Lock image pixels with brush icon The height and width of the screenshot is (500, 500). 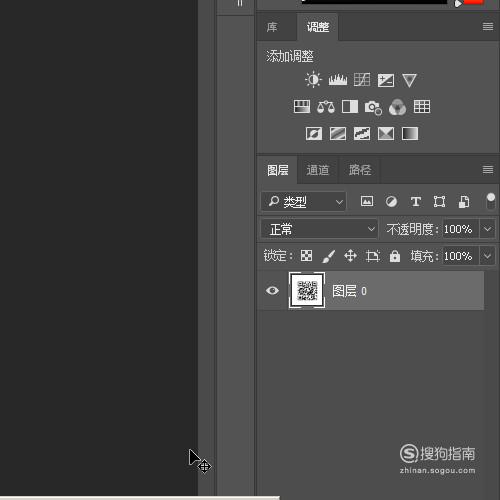[328, 256]
